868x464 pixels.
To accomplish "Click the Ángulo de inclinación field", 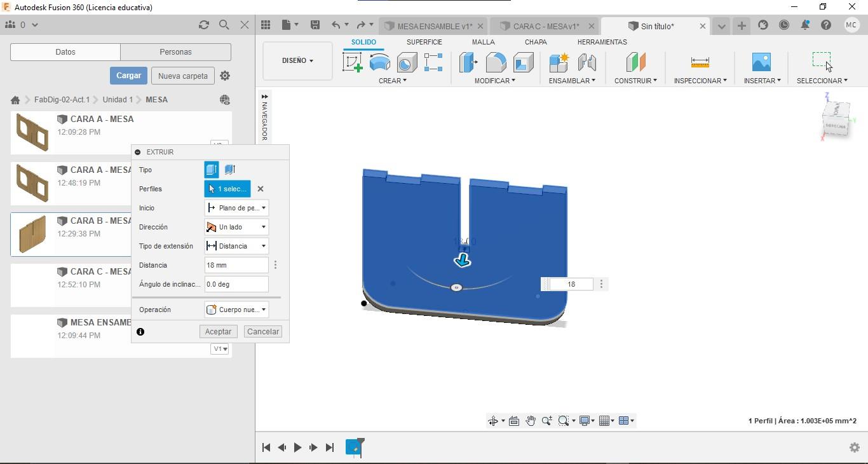I will pos(236,284).
